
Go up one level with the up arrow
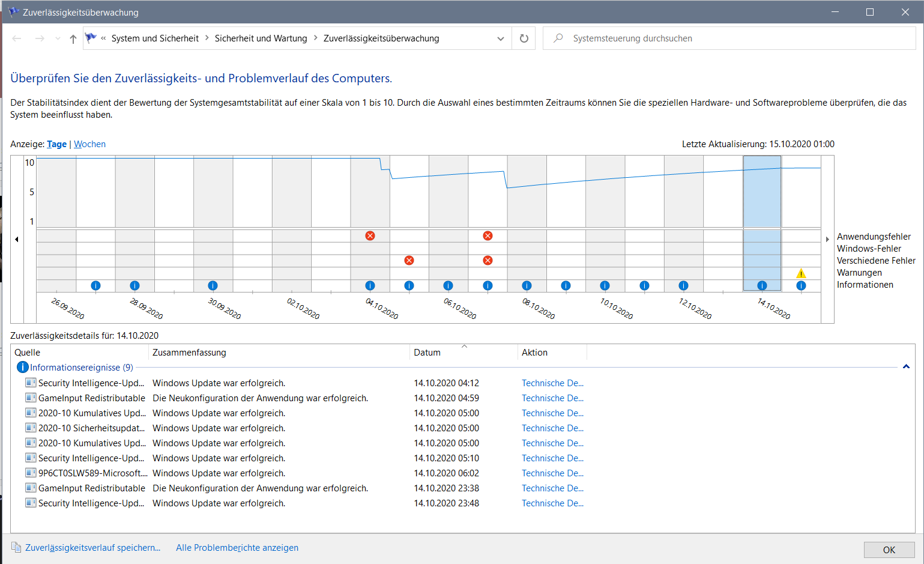[x=73, y=38]
